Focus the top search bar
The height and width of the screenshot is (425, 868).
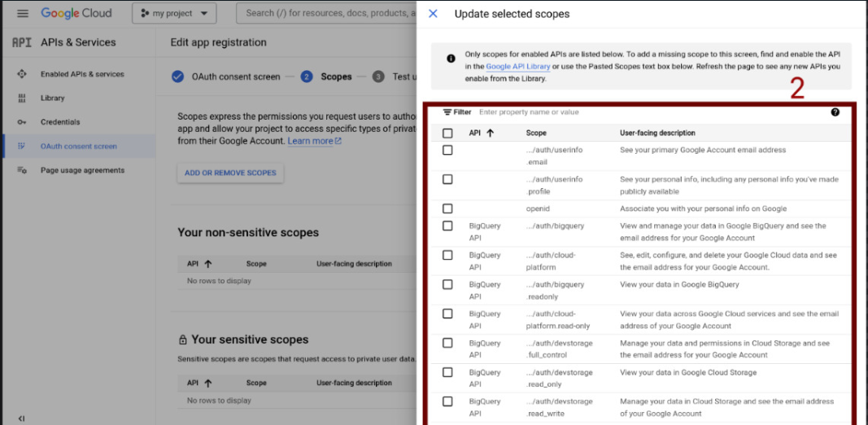coord(326,13)
